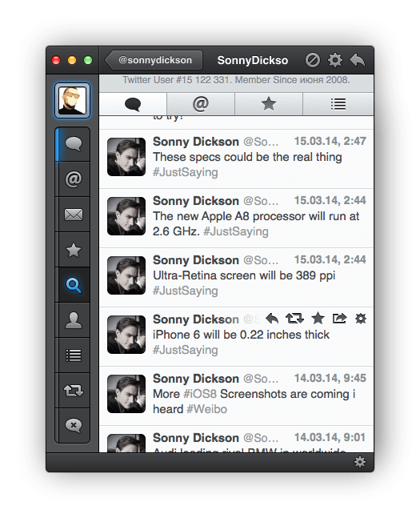
Task: Retweet the iPhone 6 thickness tweet
Action: 294,319
